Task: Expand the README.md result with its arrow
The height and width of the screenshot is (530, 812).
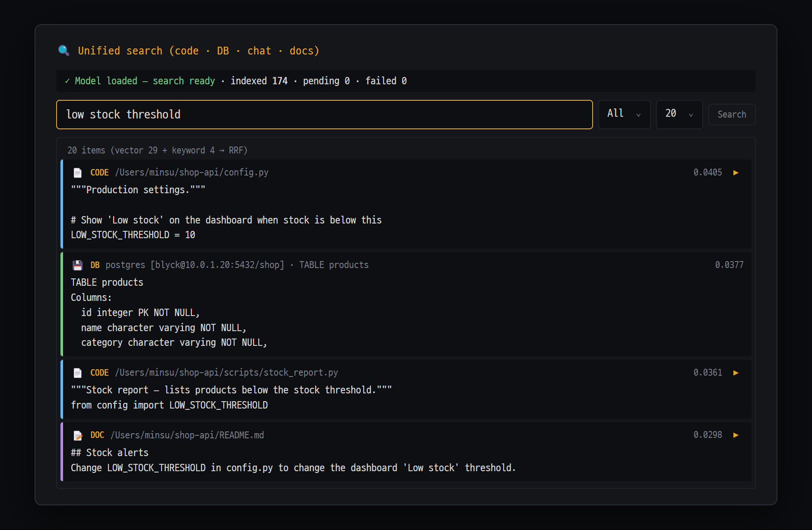Action: pos(736,435)
